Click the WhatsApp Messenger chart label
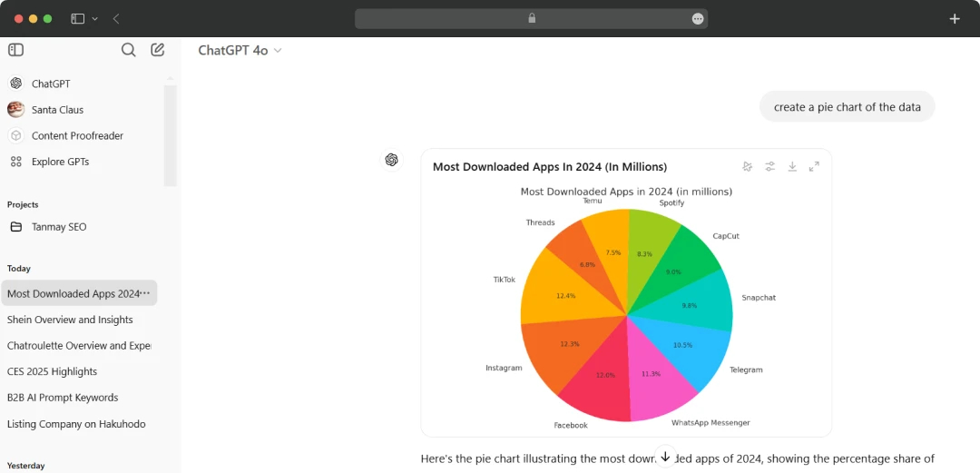 click(x=710, y=423)
